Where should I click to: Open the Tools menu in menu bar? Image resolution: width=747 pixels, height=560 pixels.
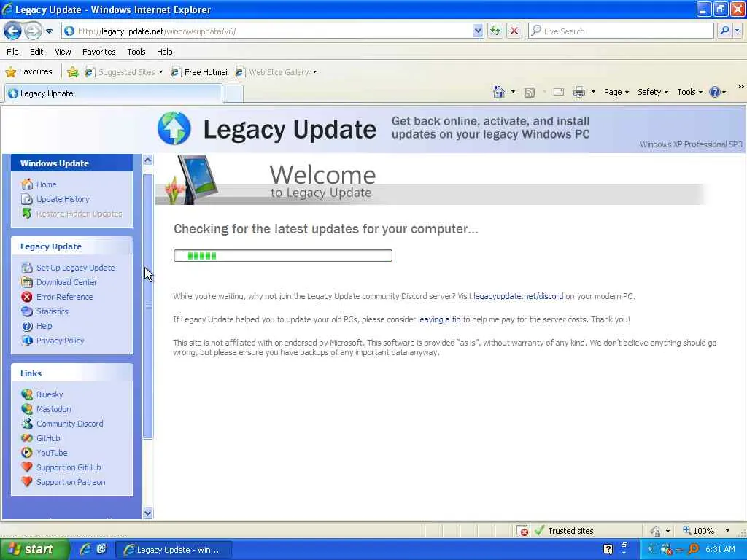(x=136, y=52)
